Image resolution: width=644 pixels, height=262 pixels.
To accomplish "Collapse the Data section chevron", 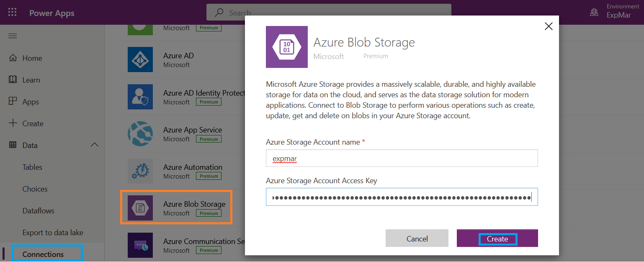I will coord(95,145).
